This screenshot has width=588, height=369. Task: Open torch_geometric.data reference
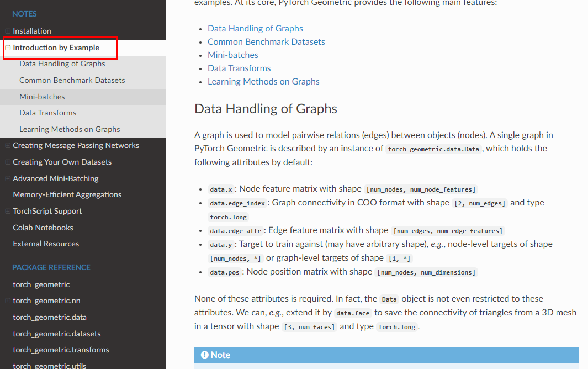point(50,317)
